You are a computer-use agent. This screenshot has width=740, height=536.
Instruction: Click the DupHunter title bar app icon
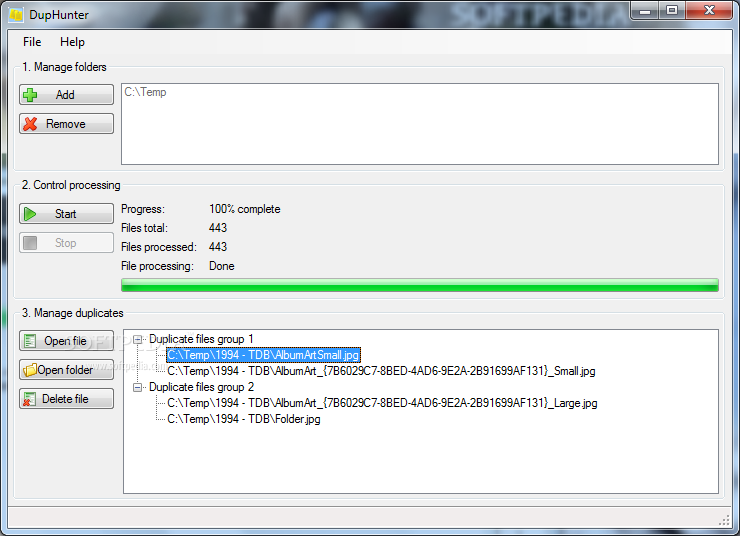tap(16, 15)
